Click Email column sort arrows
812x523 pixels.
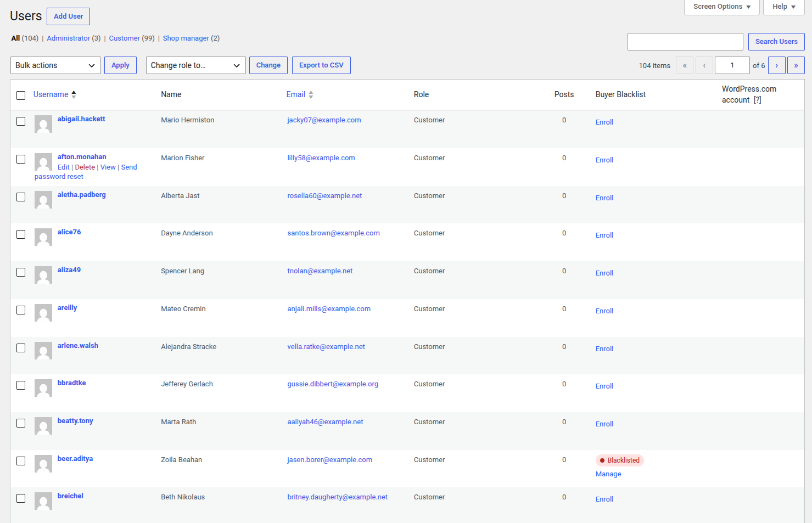[311, 94]
